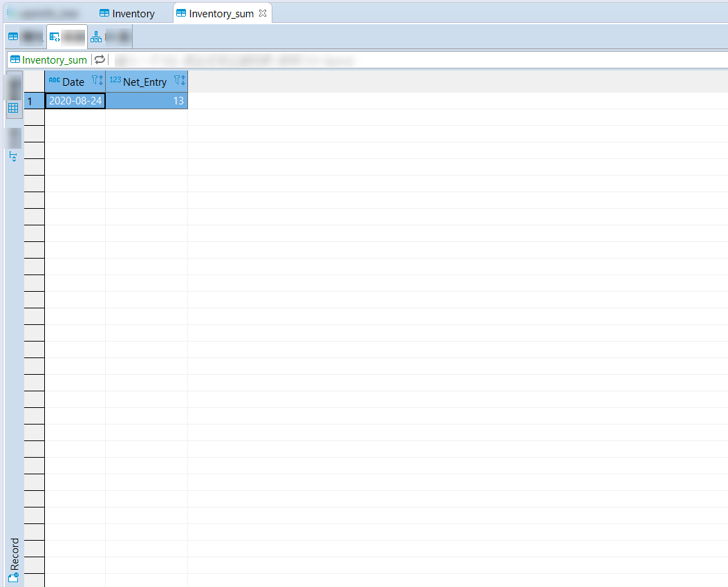Open the sort arrows on Date column header

[100, 81]
